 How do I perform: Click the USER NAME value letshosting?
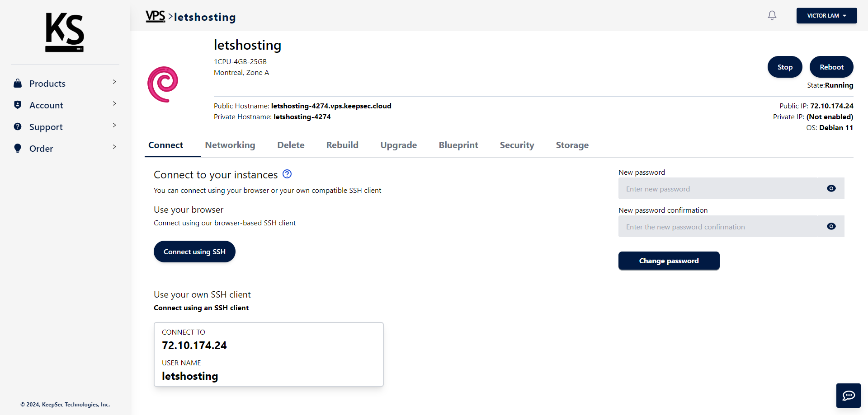tap(190, 376)
